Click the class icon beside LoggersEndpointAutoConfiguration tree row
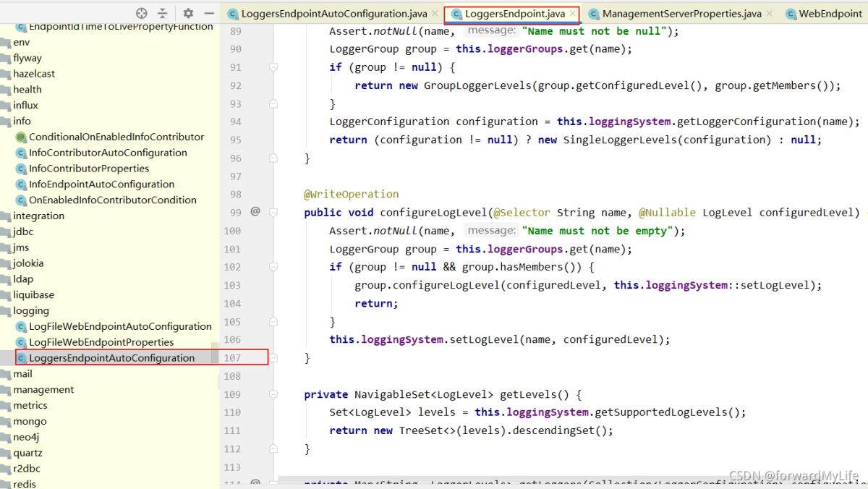The width and height of the screenshot is (868, 489). point(21,358)
